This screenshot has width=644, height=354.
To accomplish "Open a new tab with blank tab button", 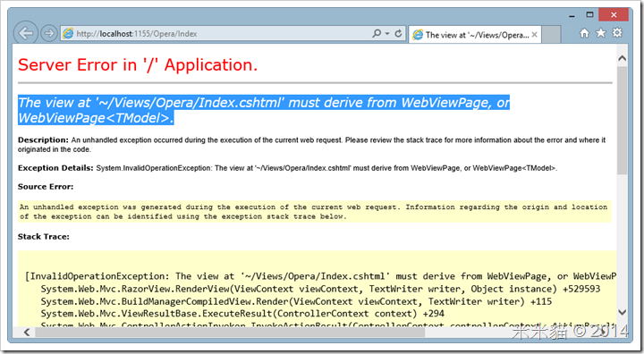I will pos(552,35).
